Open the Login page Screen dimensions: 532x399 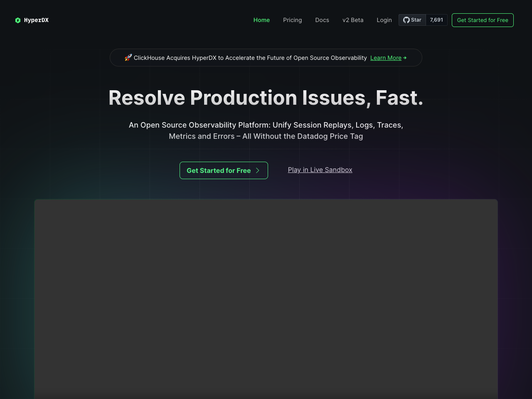click(384, 20)
